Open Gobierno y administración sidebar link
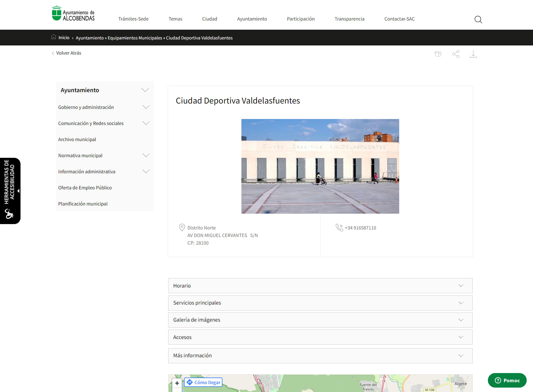The width and height of the screenshot is (533, 392). pos(86,107)
